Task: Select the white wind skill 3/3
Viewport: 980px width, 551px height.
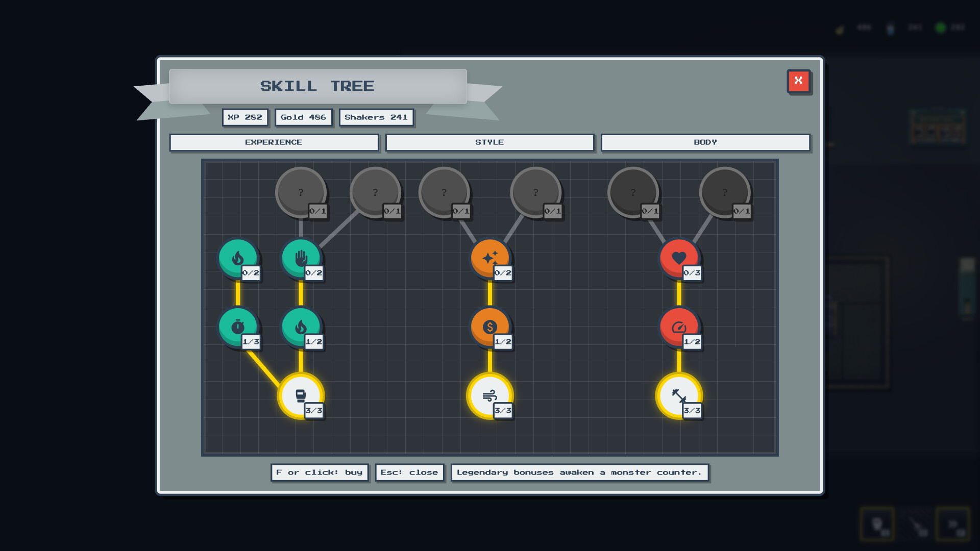Action: point(490,396)
